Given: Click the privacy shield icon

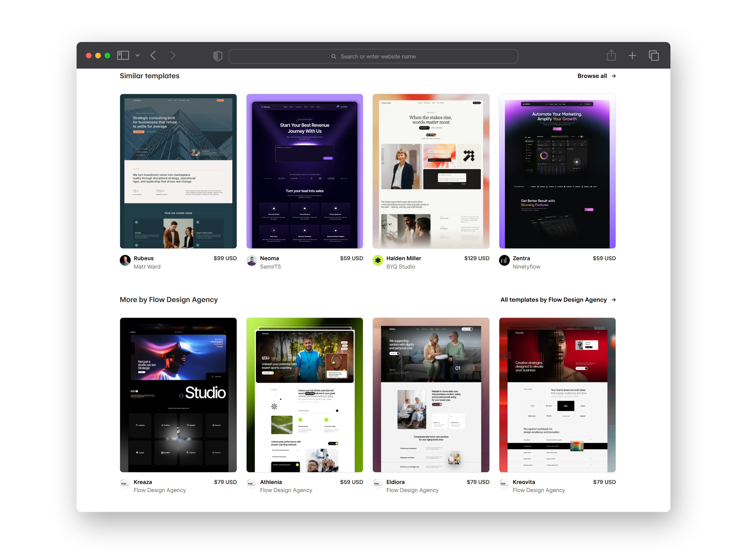Looking at the screenshot, I should click(x=218, y=56).
